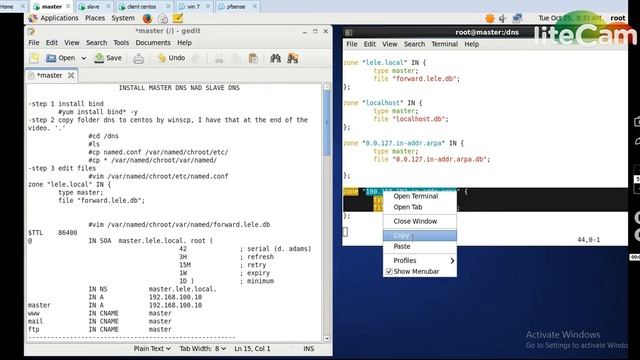The image size is (640, 360).
Task: Choose Copy in the context menu
Action: click(420, 236)
